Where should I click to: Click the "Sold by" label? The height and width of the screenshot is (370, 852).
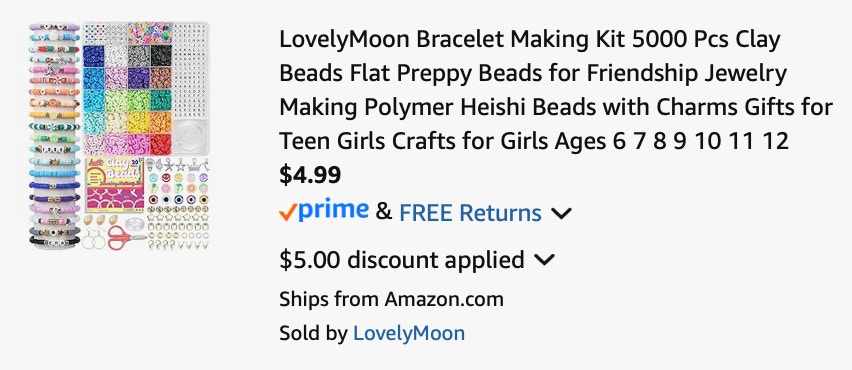point(313,333)
